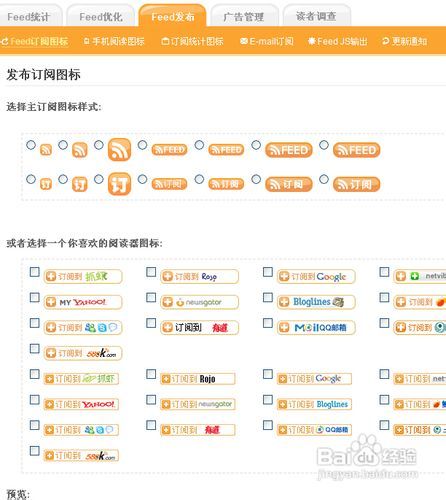The height and width of the screenshot is (500, 446).
Task: Click rounded newsgator badge
Action: [x=199, y=302]
